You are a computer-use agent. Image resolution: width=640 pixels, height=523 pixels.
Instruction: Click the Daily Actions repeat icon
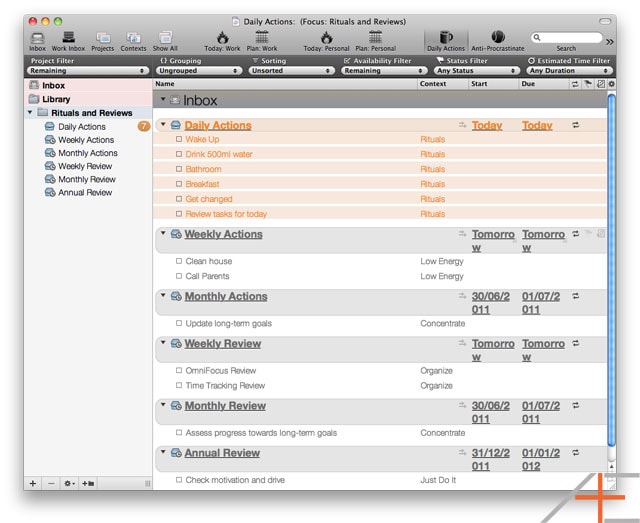(x=576, y=125)
